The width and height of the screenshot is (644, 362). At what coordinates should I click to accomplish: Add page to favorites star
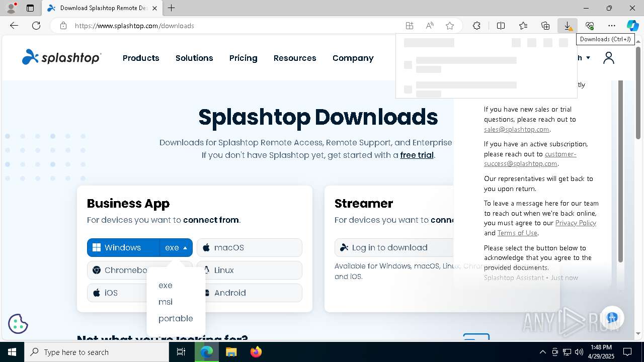tap(450, 26)
